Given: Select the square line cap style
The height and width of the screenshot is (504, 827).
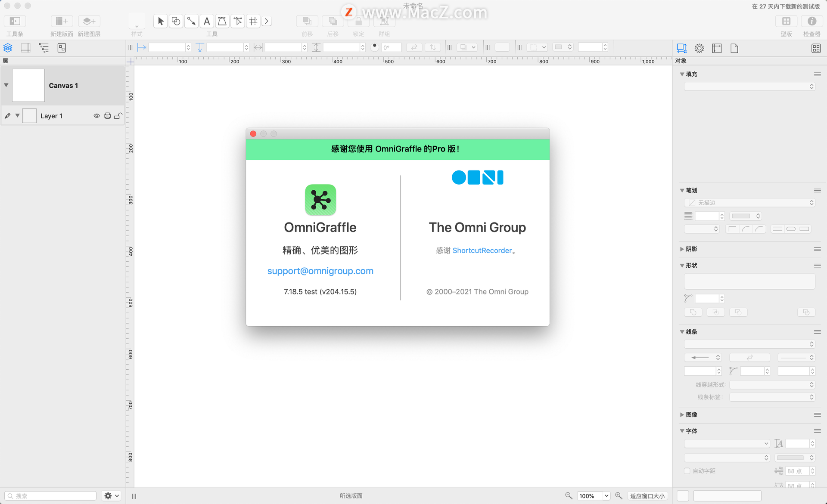Looking at the screenshot, I should point(805,229).
